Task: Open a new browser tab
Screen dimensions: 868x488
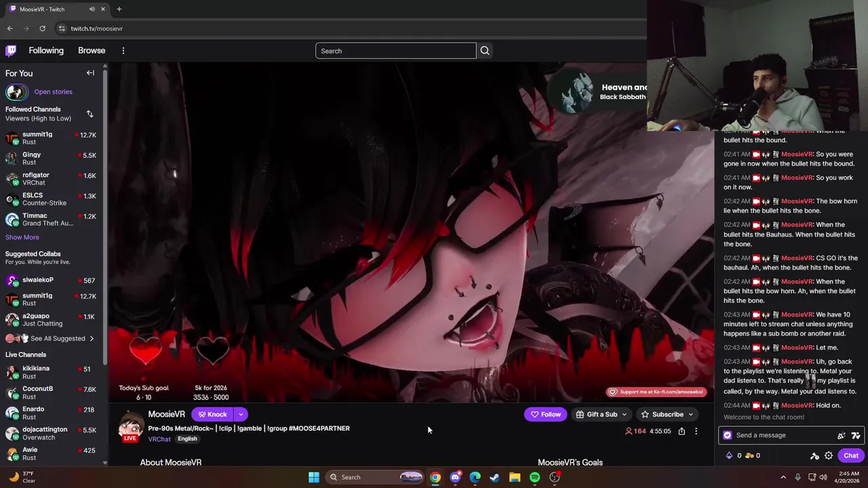Action: [x=119, y=9]
